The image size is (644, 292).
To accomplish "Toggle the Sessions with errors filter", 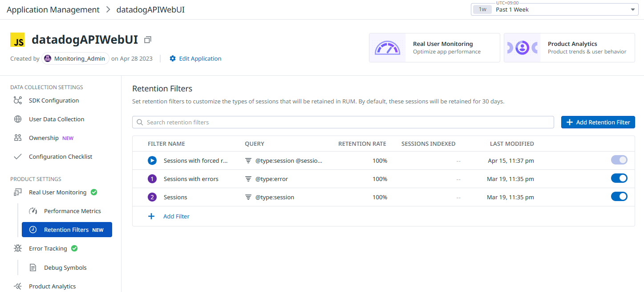I will point(619,178).
